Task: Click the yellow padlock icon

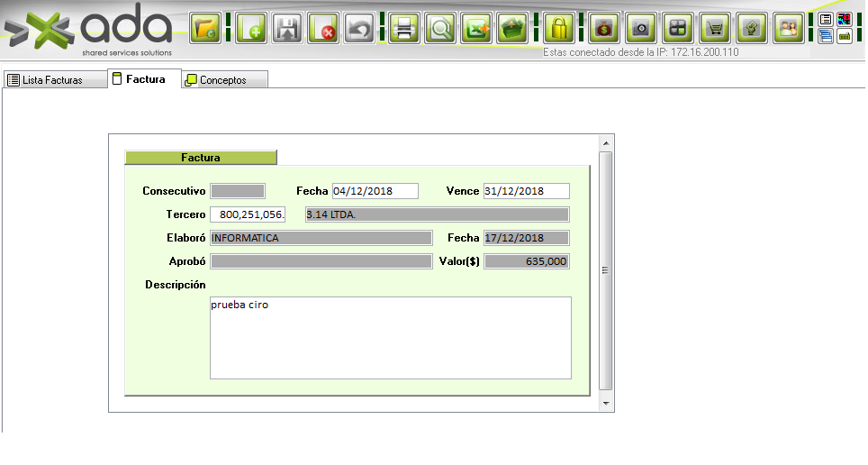Action: point(558,28)
